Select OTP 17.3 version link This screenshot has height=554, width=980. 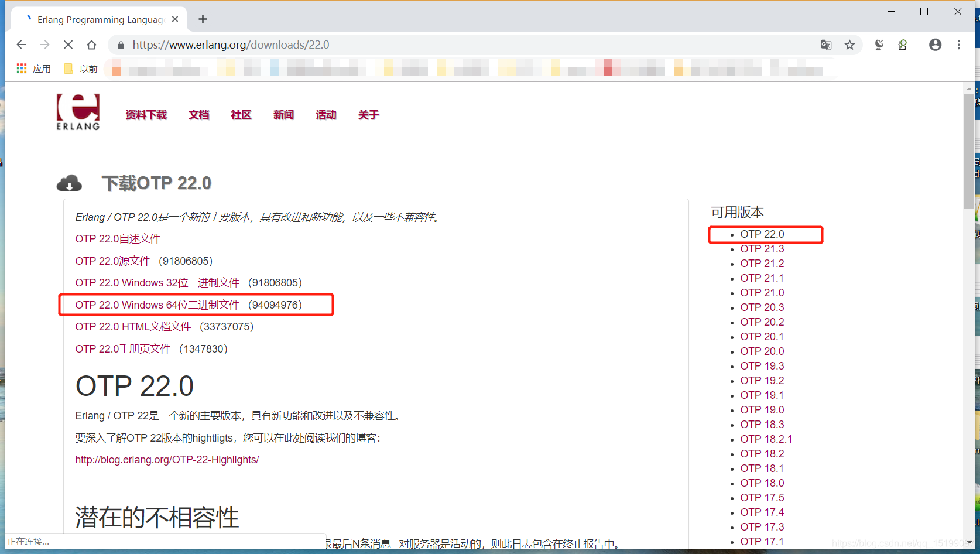(x=762, y=527)
